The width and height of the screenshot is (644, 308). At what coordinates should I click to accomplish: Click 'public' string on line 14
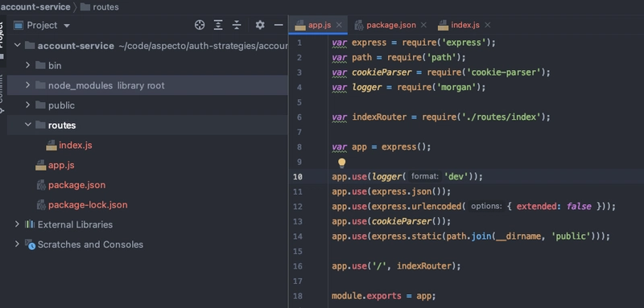tap(572, 236)
